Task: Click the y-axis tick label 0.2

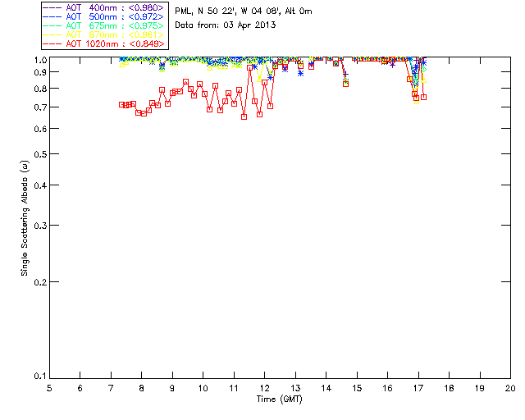Action: pyautogui.click(x=40, y=282)
